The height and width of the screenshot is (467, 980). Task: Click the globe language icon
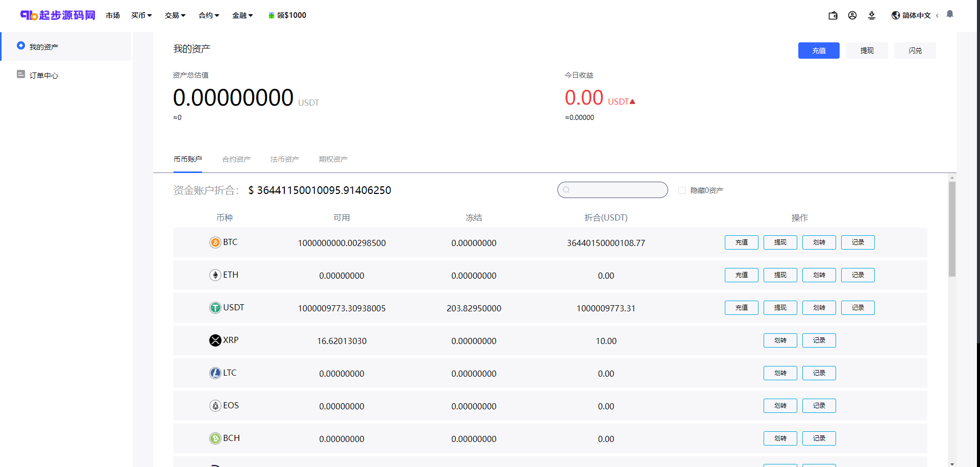896,15
